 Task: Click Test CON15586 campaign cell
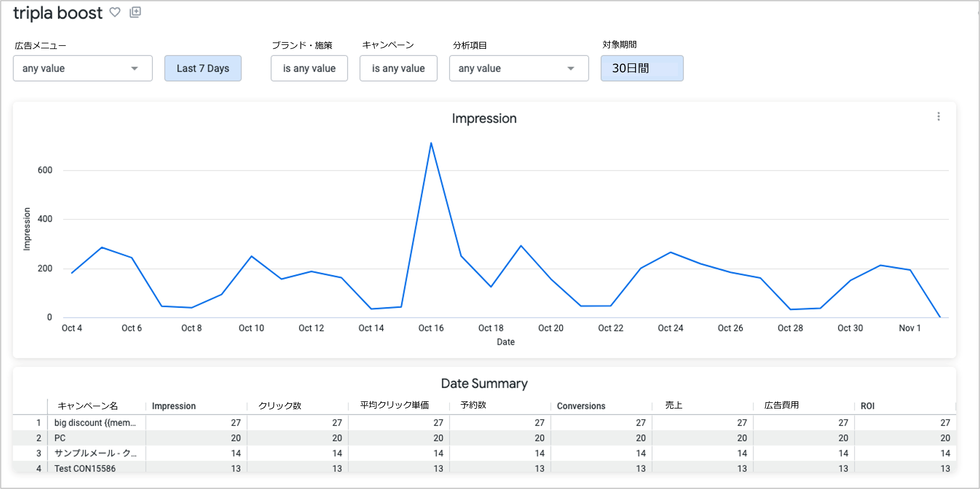coord(85,468)
